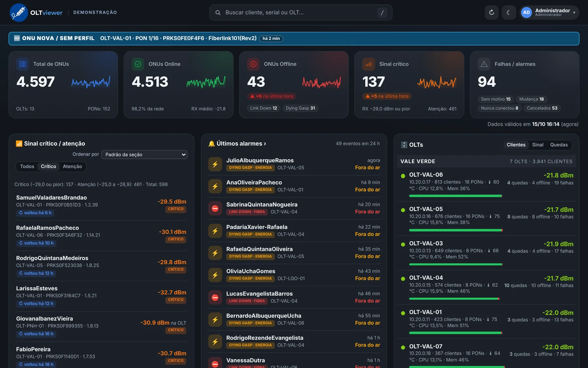
Task: Click link down icon for SabrinaQuintanaNogueira
Action: tap(215, 208)
